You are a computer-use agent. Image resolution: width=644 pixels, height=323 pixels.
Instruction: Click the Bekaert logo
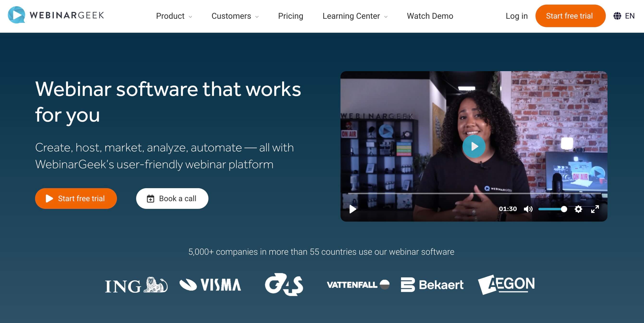[432, 285]
